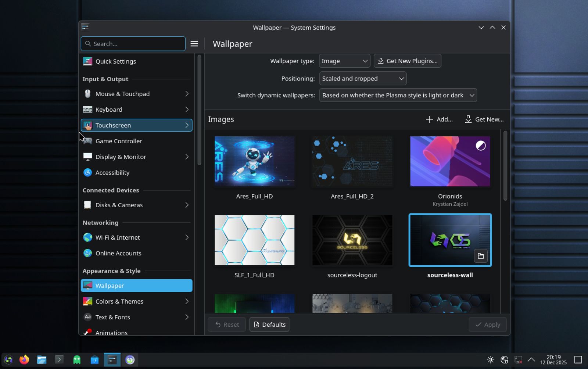Select Quick Settings in the sidebar
This screenshot has height=369, width=588.
pyautogui.click(x=136, y=61)
